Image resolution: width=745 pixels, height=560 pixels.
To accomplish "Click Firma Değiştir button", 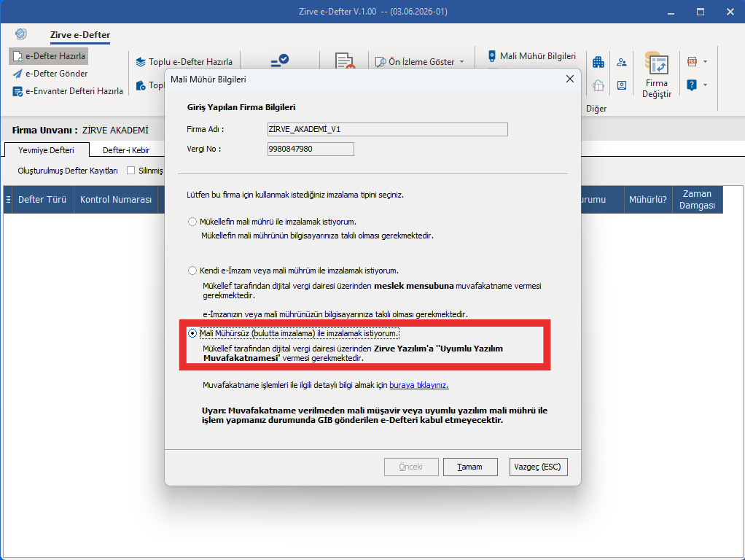I will pyautogui.click(x=657, y=74).
